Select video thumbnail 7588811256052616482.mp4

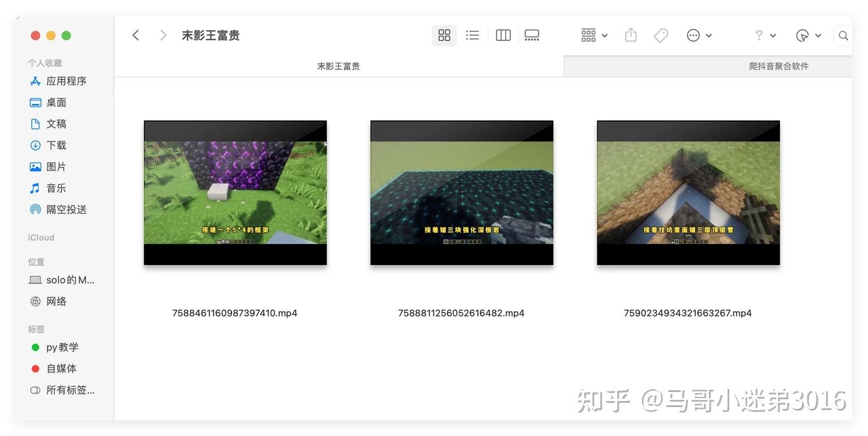pos(462,193)
